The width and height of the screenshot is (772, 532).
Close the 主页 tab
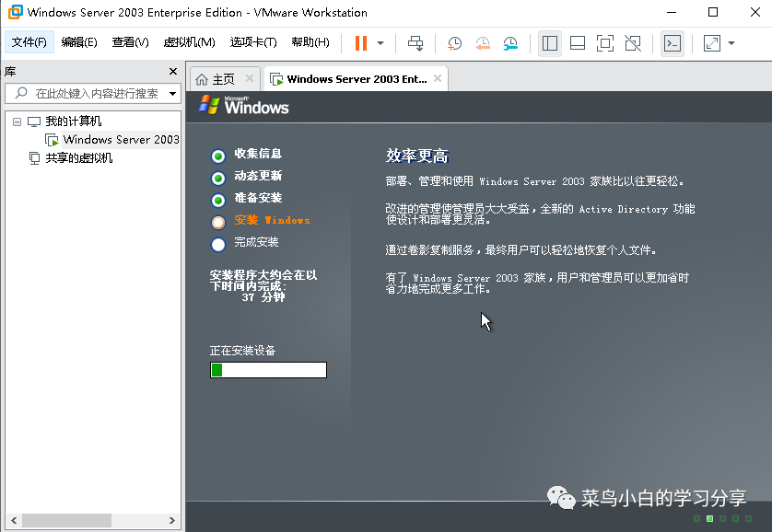(250, 78)
